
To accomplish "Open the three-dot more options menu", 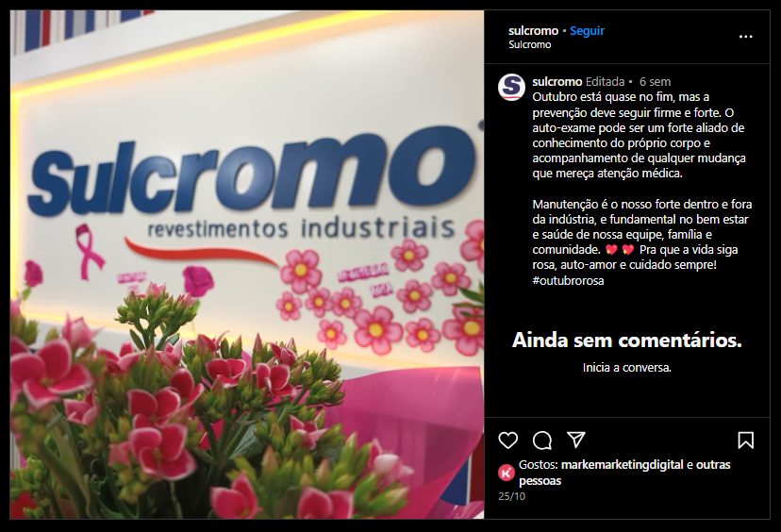I will 746,37.
